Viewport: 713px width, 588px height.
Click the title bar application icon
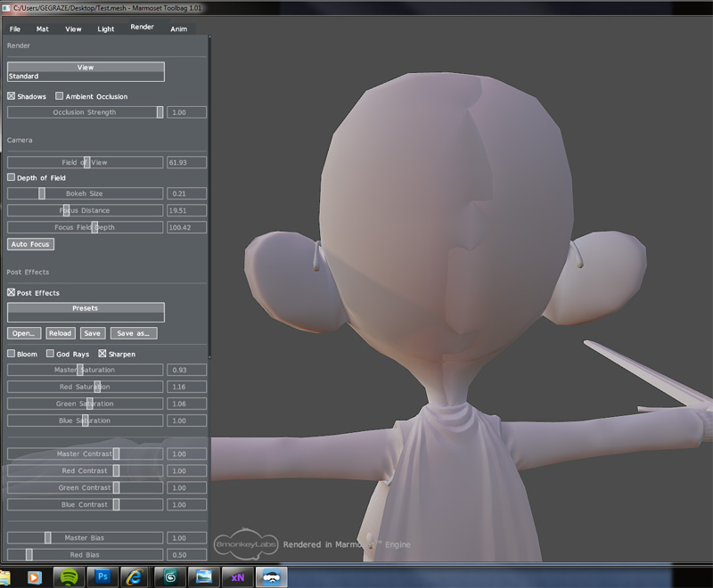[x=6, y=8]
